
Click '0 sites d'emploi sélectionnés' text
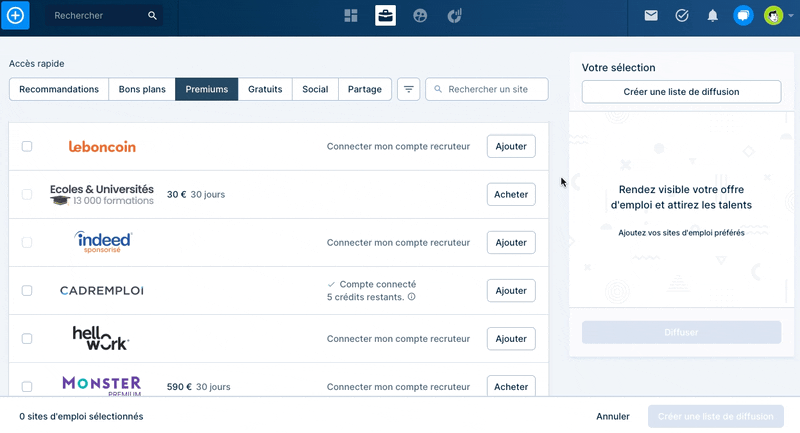81,417
